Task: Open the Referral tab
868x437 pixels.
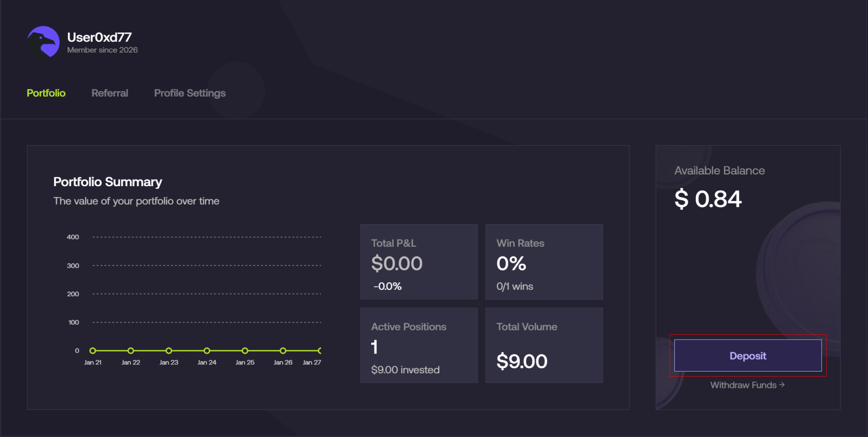Action: click(110, 93)
